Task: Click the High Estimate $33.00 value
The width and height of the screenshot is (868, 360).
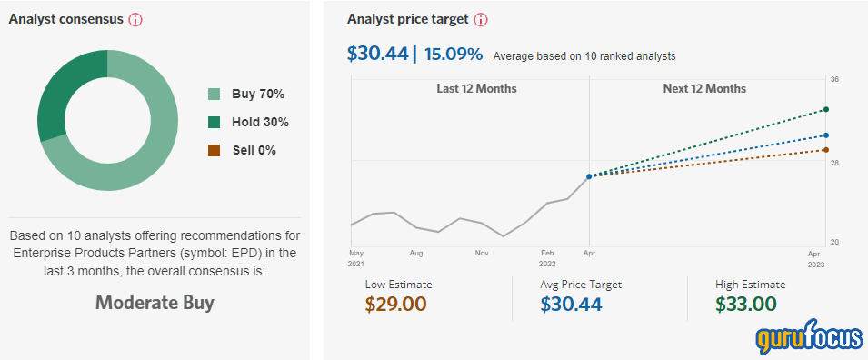Action: (x=746, y=304)
